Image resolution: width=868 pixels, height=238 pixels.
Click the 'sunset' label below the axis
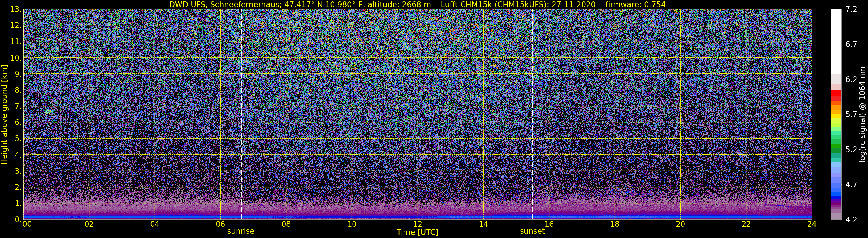pos(532,231)
